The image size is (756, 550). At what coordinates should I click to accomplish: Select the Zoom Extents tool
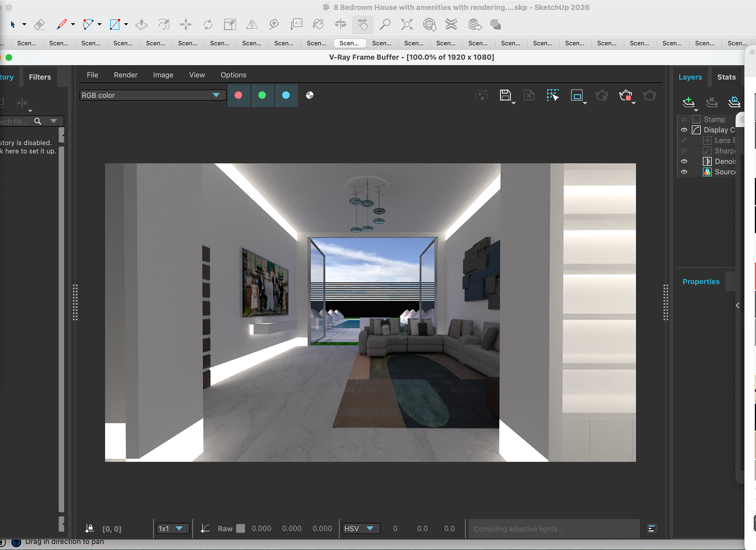point(407,25)
